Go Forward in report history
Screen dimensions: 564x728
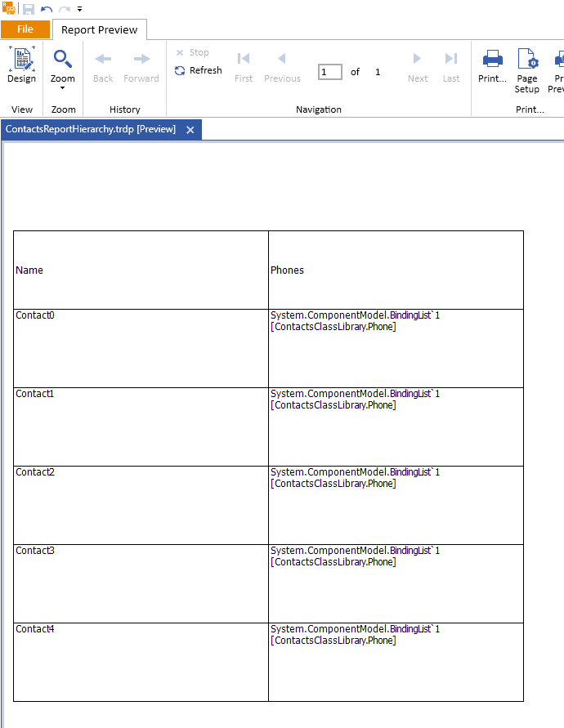[141, 66]
